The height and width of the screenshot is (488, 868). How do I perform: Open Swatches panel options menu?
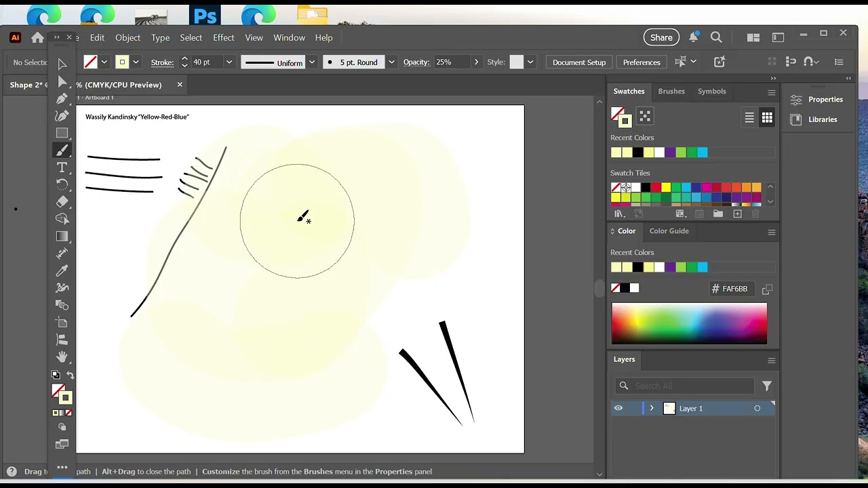[772, 91]
